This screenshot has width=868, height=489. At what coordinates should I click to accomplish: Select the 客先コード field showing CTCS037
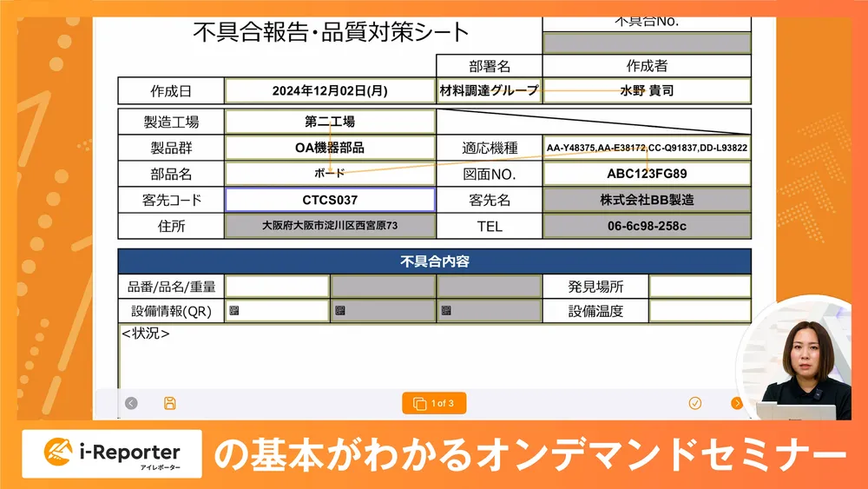pyautogui.click(x=330, y=200)
